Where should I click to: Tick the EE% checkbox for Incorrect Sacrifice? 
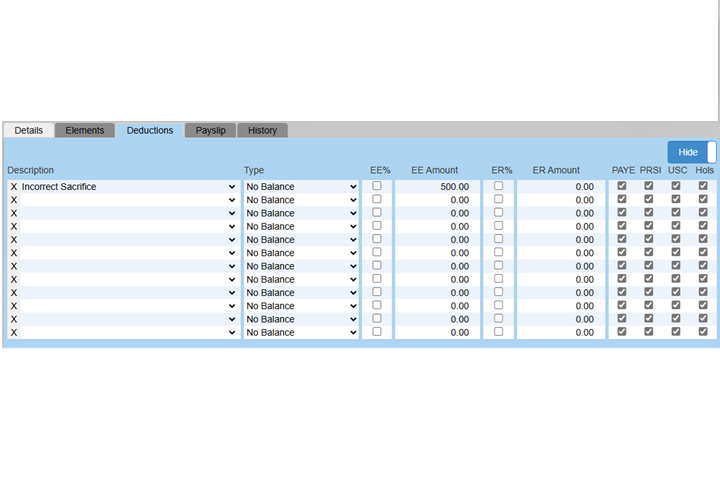(x=377, y=186)
